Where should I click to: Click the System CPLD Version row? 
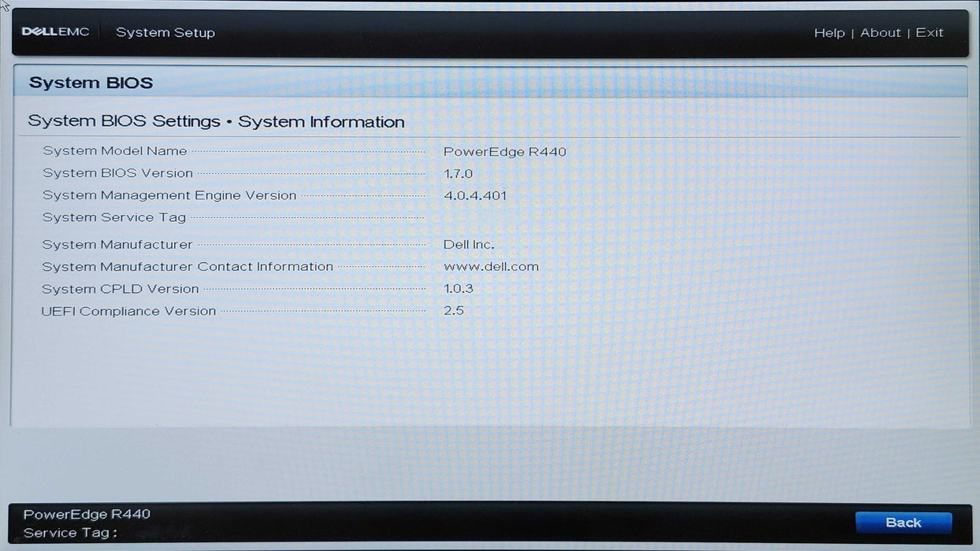121,289
